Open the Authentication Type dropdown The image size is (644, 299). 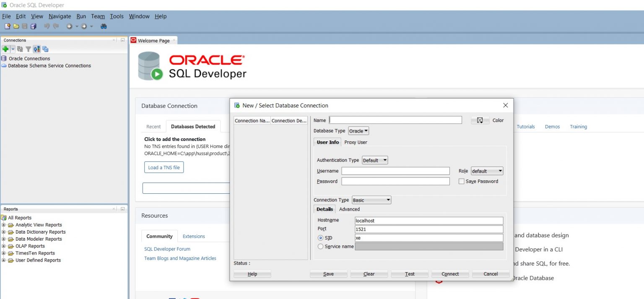375,160
